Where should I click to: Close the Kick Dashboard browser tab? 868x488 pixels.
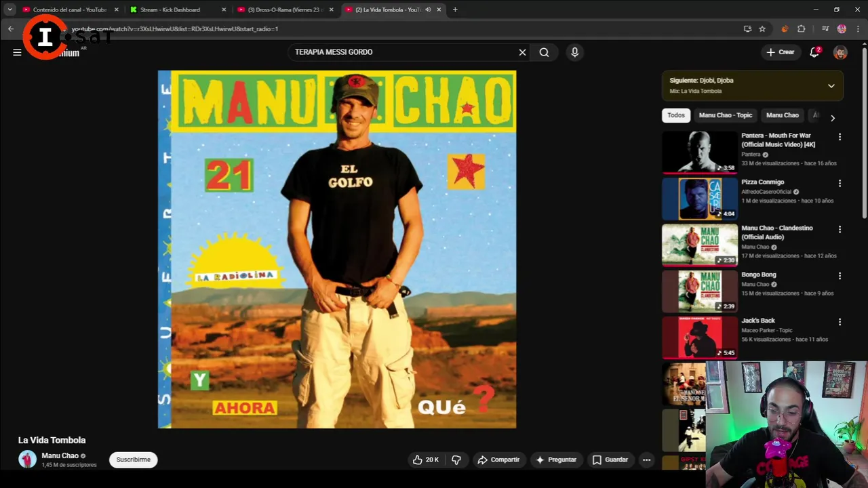click(224, 9)
